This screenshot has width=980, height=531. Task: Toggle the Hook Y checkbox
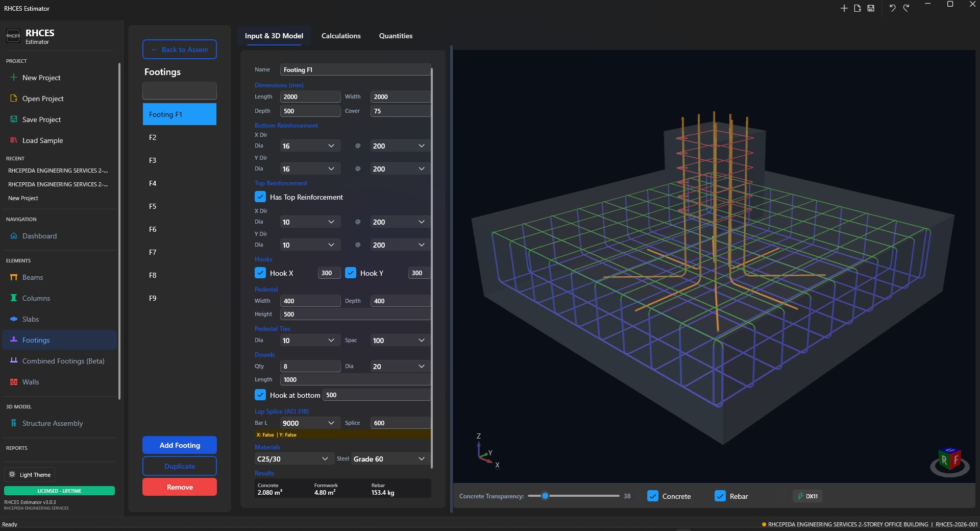click(x=351, y=273)
